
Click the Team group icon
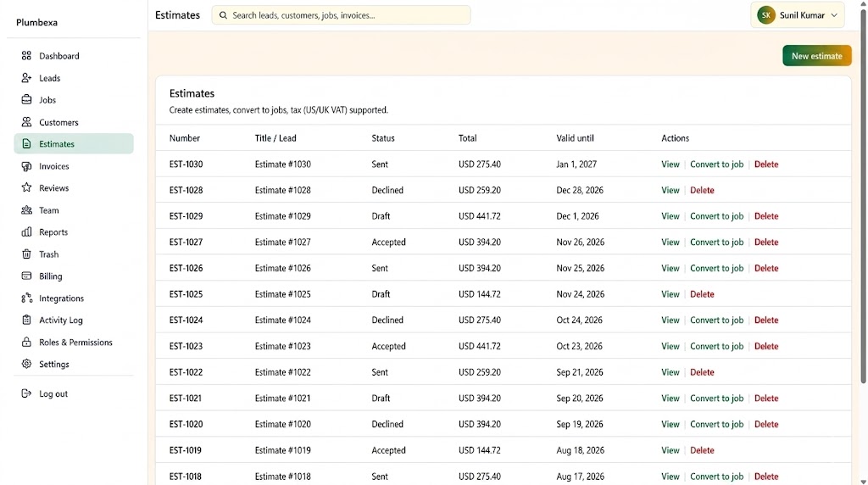pyautogui.click(x=26, y=209)
